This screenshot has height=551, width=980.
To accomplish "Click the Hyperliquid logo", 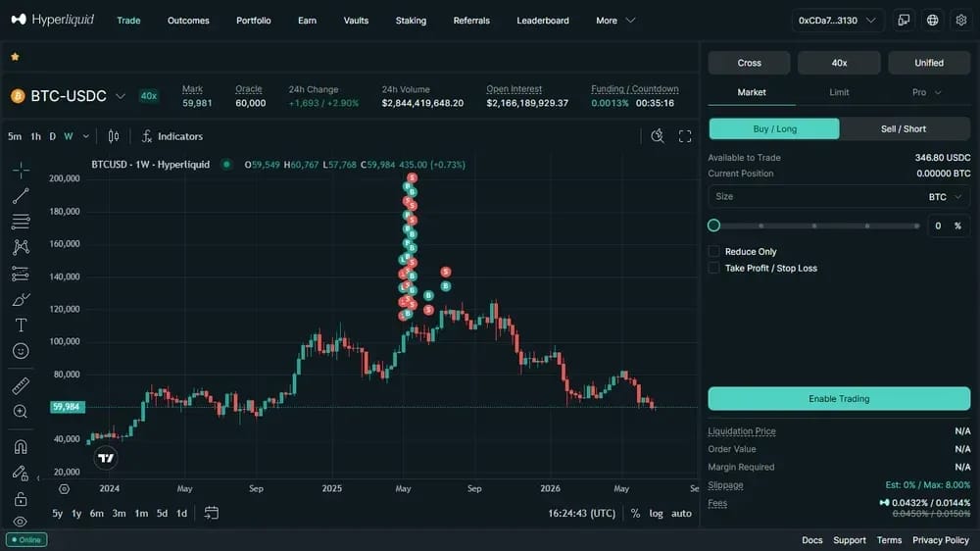I will pyautogui.click(x=53, y=20).
